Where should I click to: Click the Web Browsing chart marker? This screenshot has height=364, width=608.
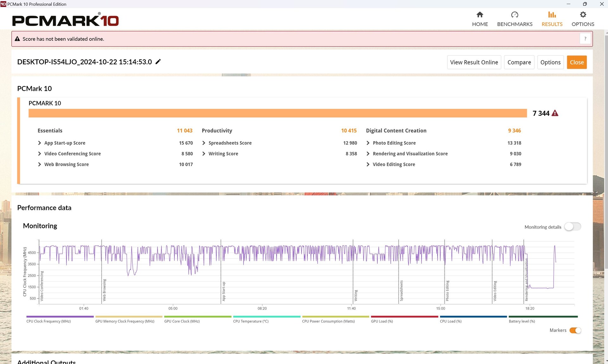click(x=104, y=290)
